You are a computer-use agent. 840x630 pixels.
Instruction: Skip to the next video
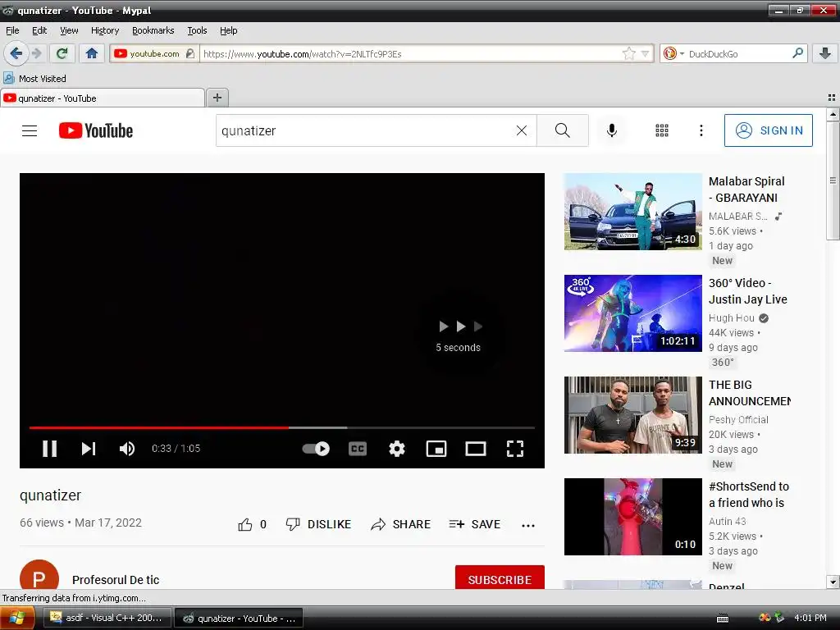click(89, 449)
